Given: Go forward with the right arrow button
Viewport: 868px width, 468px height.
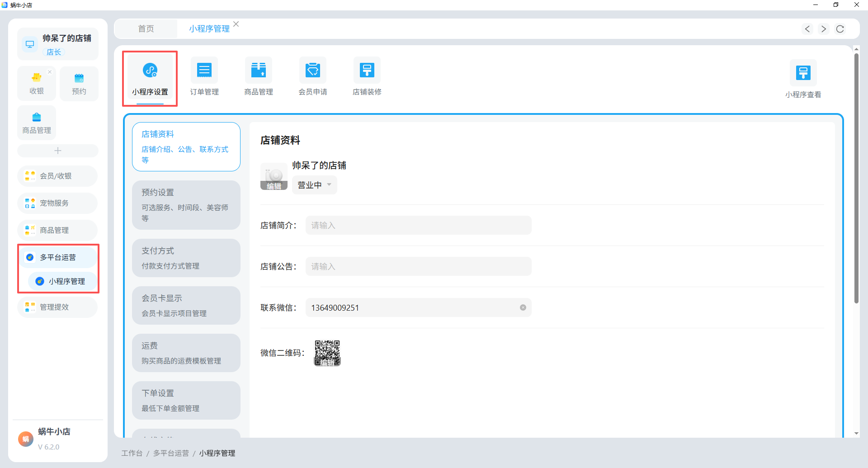Looking at the screenshot, I should click(824, 29).
